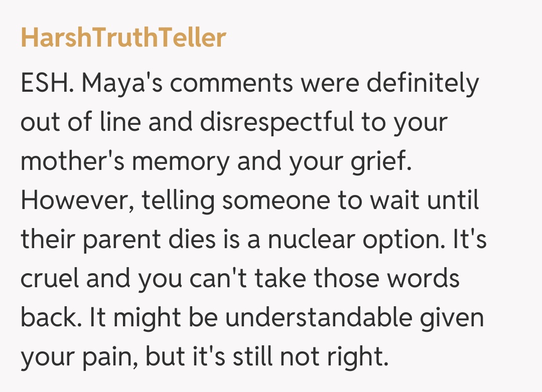This screenshot has width=542, height=392.
Task: Click the word 'definitely' in the comment
Action: [x=423, y=83]
